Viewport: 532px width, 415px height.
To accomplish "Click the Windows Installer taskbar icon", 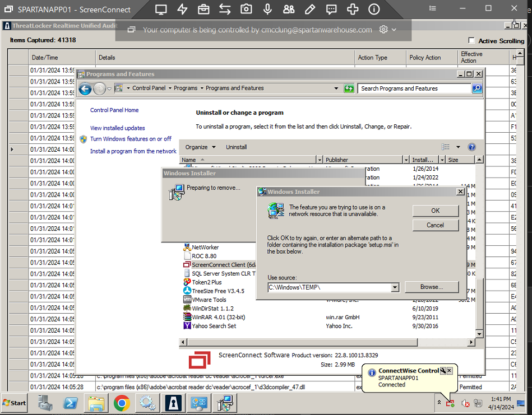I will (225, 403).
